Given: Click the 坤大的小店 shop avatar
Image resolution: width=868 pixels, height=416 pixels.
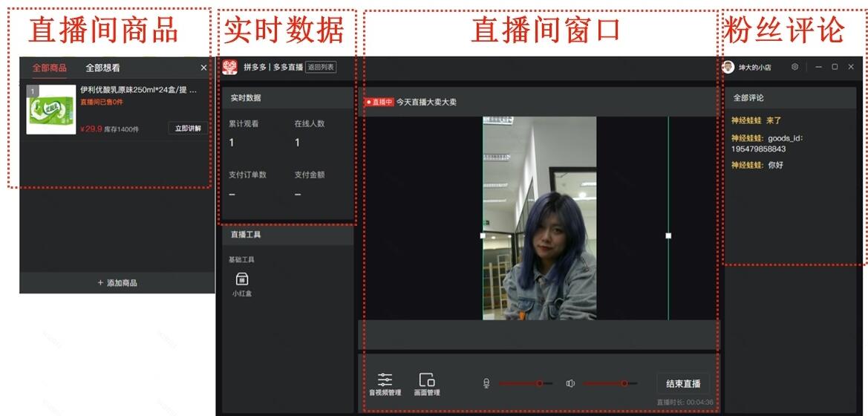Looking at the screenshot, I should pos(728,67).
